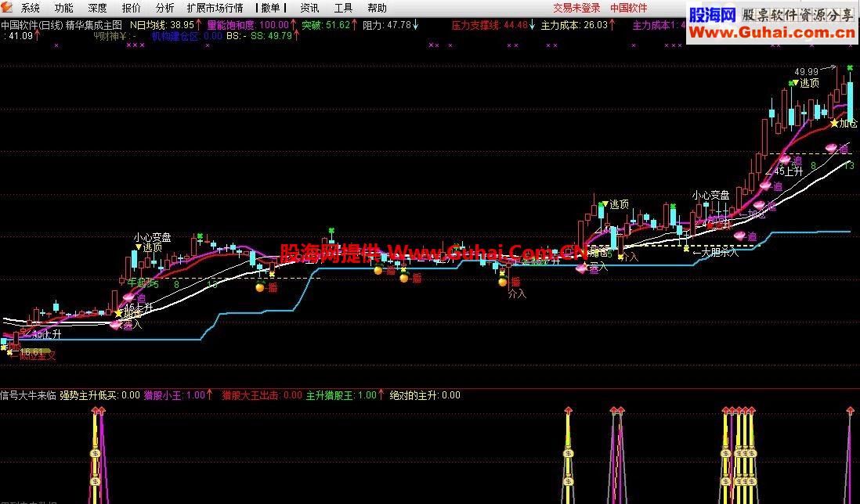Click the topmost pink diamond 追 marker

coord(832,148)
